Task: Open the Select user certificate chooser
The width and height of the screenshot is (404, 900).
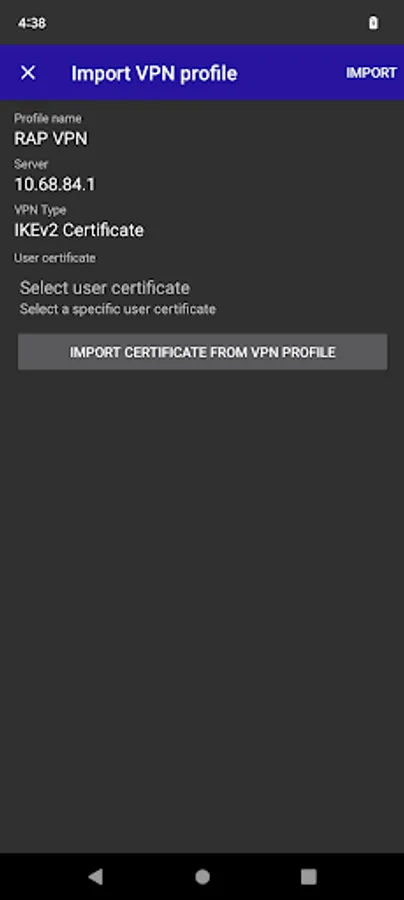Action: click(202, 297)
